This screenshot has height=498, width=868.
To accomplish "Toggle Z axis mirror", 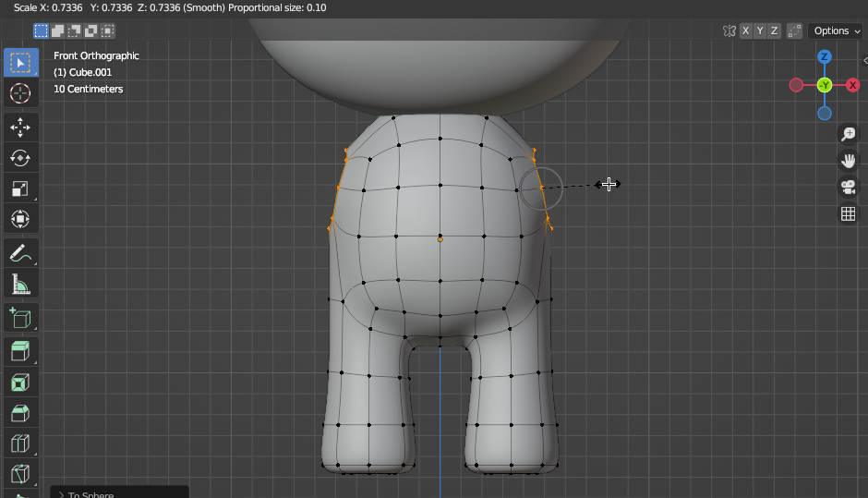I will pyautogui.click(x=774, y=31).
